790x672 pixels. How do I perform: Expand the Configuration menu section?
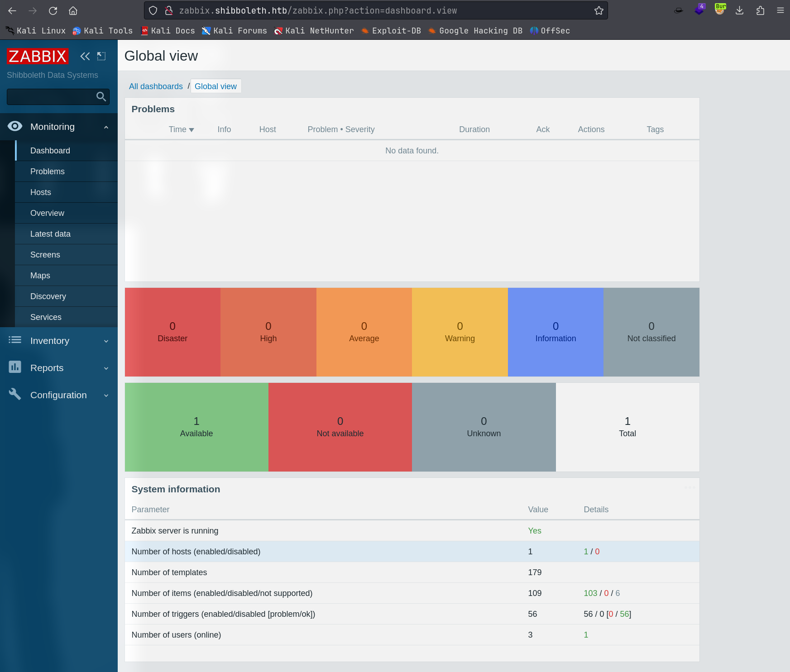(59, 395)
